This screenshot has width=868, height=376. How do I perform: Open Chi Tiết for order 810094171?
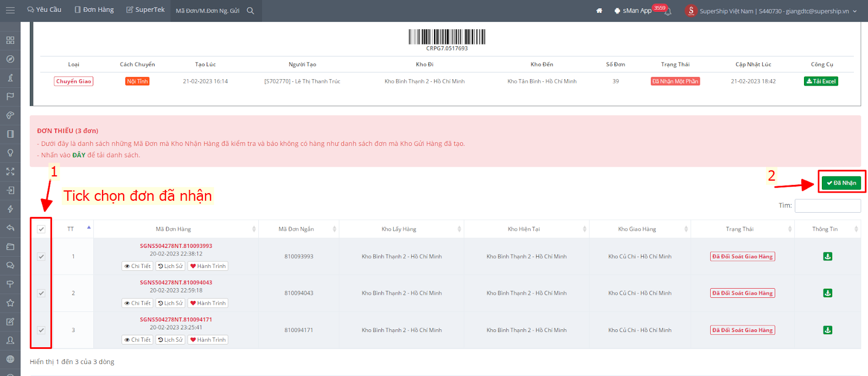pyautogui.click(x=138, y=340)
